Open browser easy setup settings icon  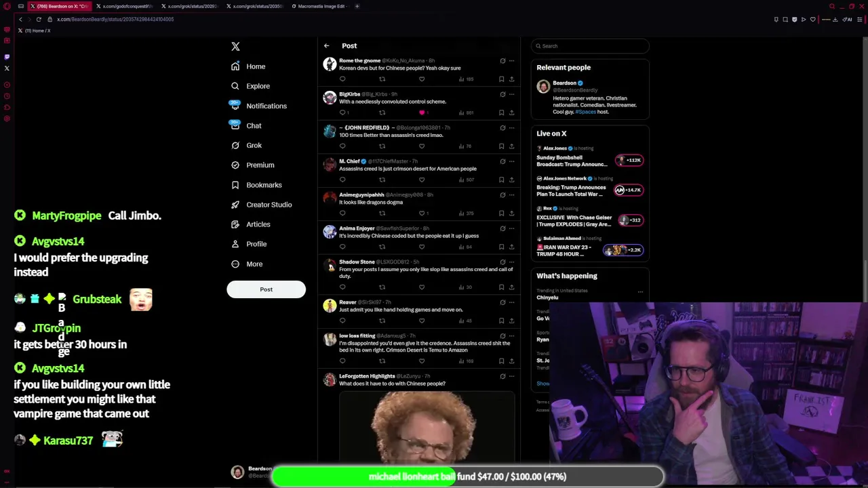pyautogui.click(x=860, y=19)
